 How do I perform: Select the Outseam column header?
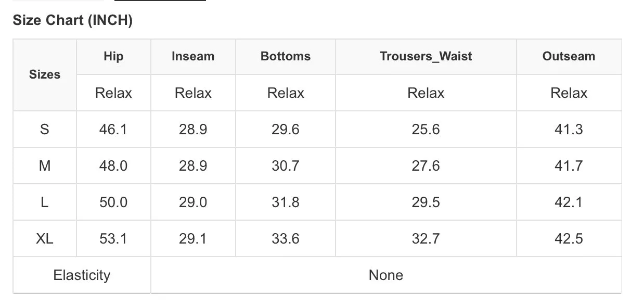(569, 56)
